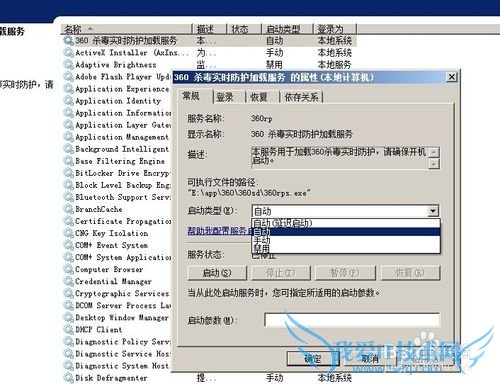Click the 启动参数 input field
The height and width of the screenshot is (384, 500).
point(352,320)
